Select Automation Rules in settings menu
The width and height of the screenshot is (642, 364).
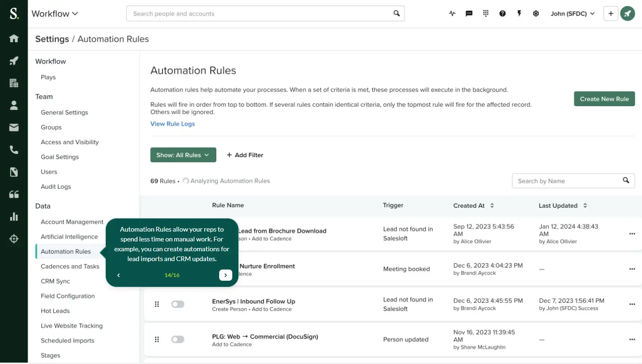[x=66, y=251]
